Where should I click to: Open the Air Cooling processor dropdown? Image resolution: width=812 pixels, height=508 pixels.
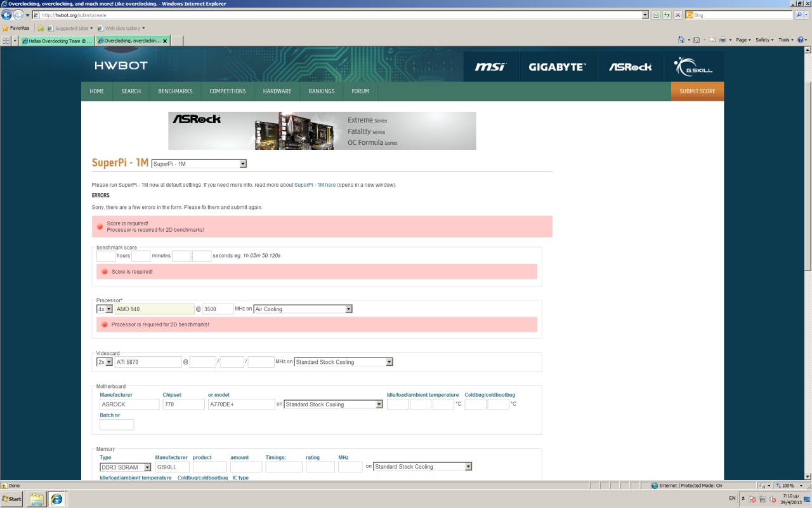coord(303,309)
